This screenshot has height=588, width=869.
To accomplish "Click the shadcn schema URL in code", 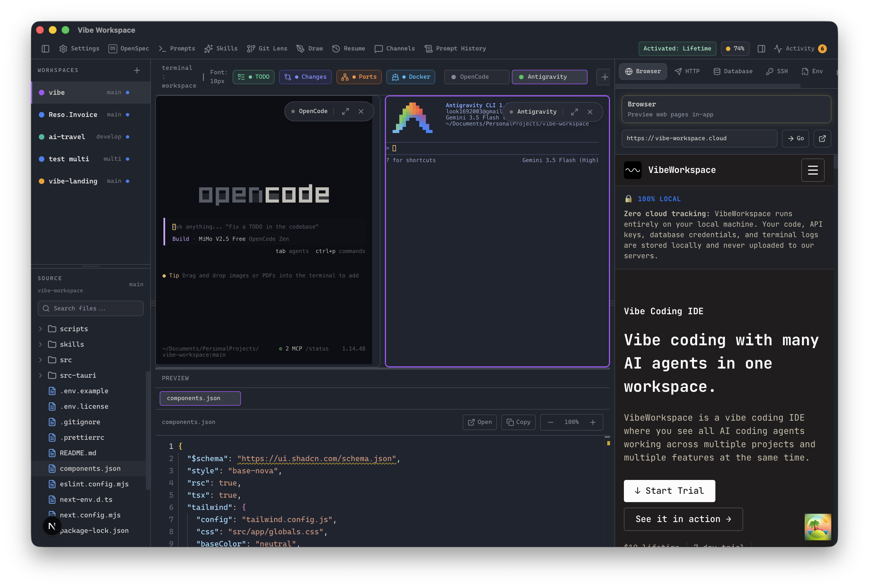I will click(x=317, y=459).
